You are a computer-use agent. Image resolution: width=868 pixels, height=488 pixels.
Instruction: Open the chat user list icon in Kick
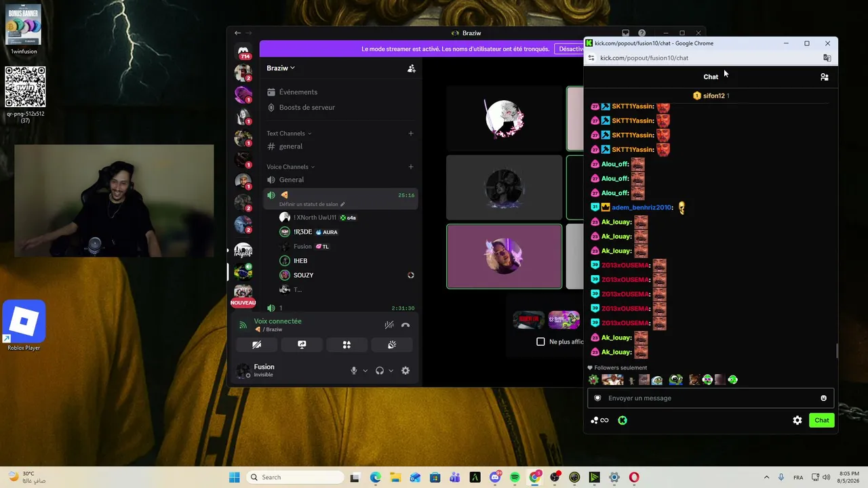point(824,77)
